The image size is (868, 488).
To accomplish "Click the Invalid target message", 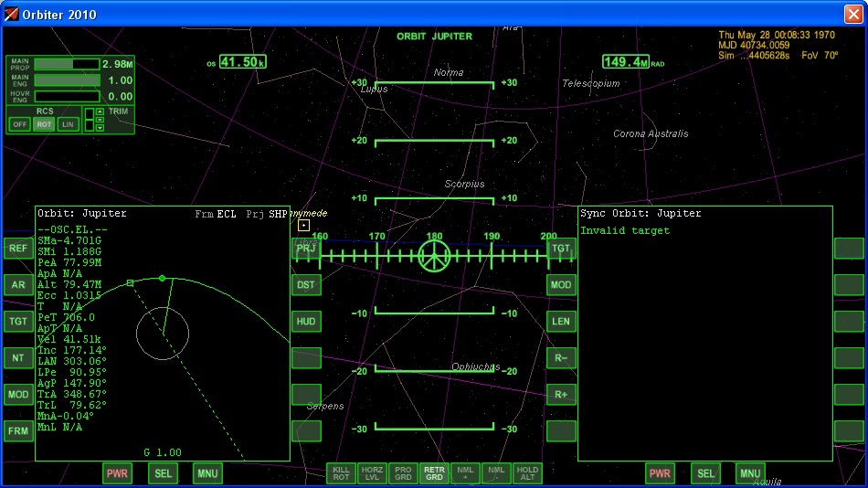I will pyautogui.click(x=625, y=230).
